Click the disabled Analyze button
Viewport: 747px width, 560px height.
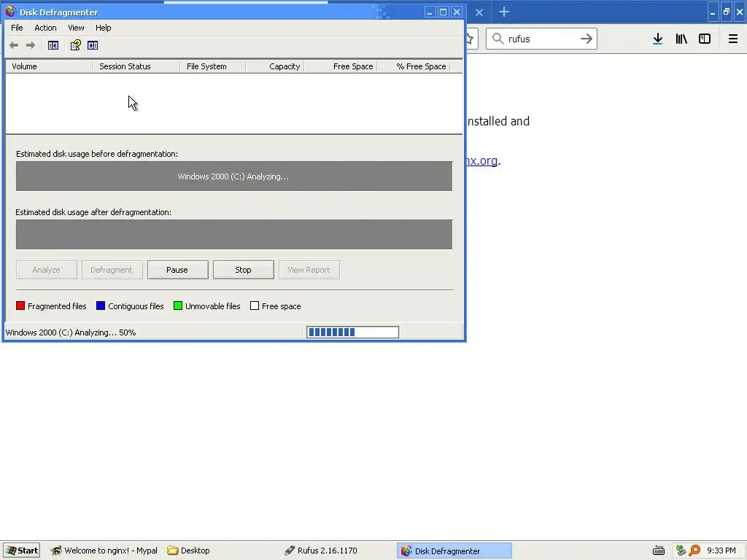[x=46, y=270]
